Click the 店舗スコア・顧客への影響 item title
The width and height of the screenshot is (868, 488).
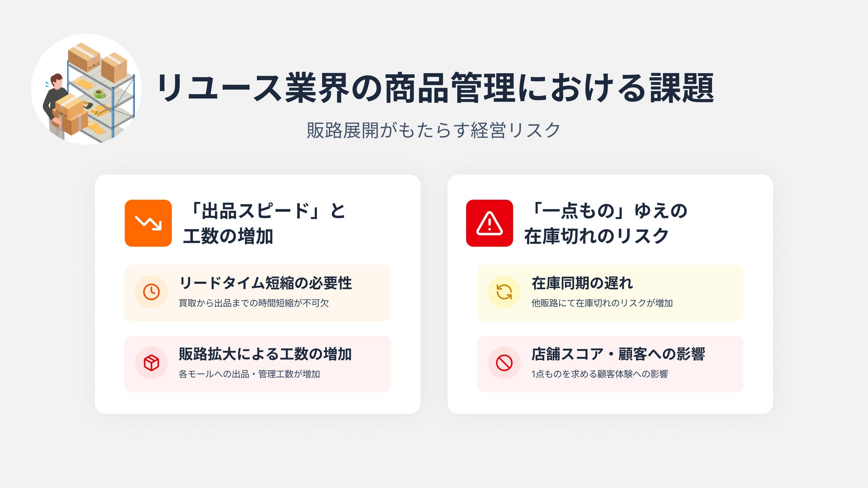click(x=618, y=354)
